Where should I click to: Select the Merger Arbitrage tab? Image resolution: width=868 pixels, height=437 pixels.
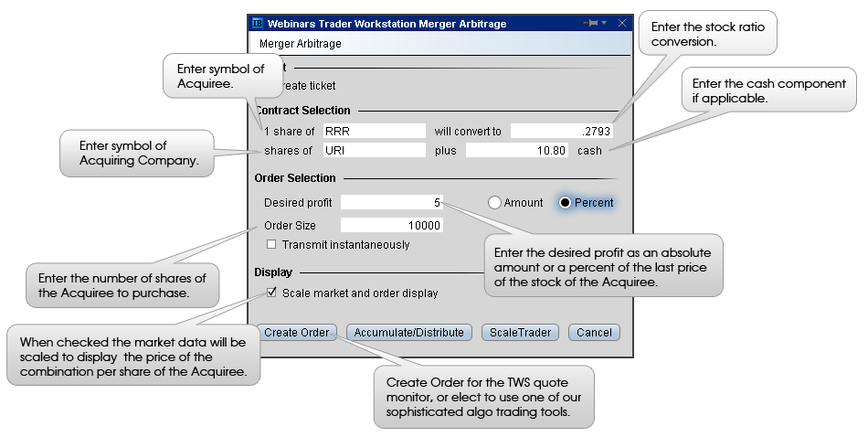pyautogui.click(x=300, y=43)
